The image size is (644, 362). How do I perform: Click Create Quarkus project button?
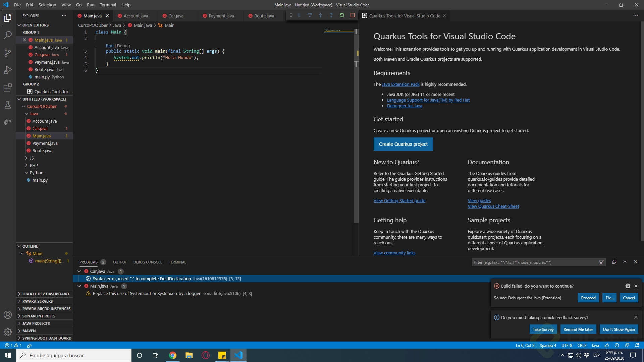point(403,144)
